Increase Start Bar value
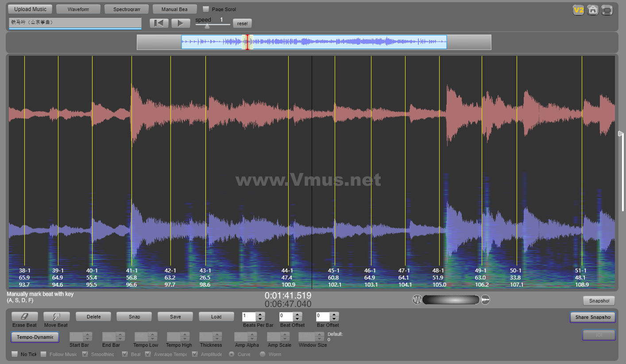626x364 pixels. (x=88, y=334)
